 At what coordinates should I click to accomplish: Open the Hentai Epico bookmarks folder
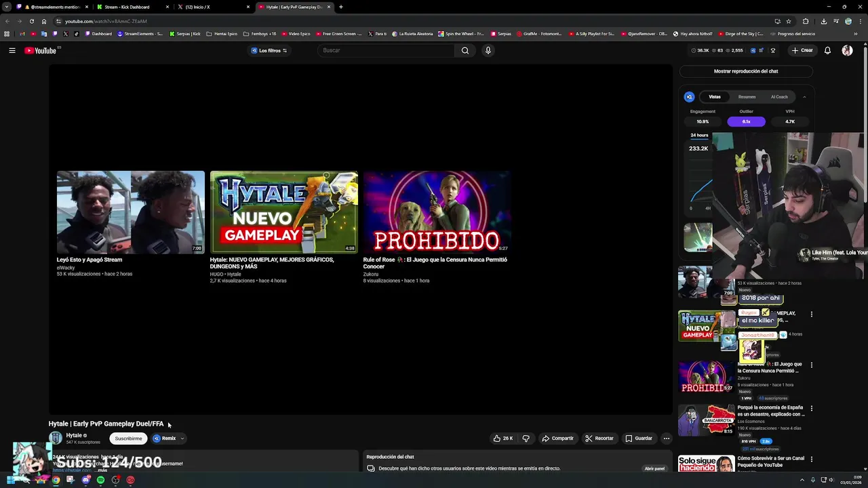(x=222, y=34)
